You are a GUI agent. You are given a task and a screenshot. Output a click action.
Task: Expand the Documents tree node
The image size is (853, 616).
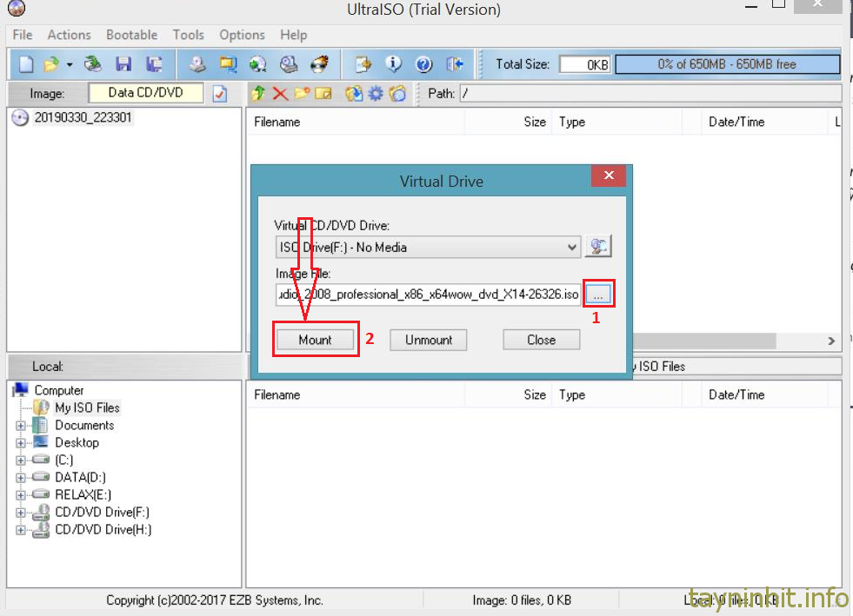pyautogui.click(x=21, y=426)
